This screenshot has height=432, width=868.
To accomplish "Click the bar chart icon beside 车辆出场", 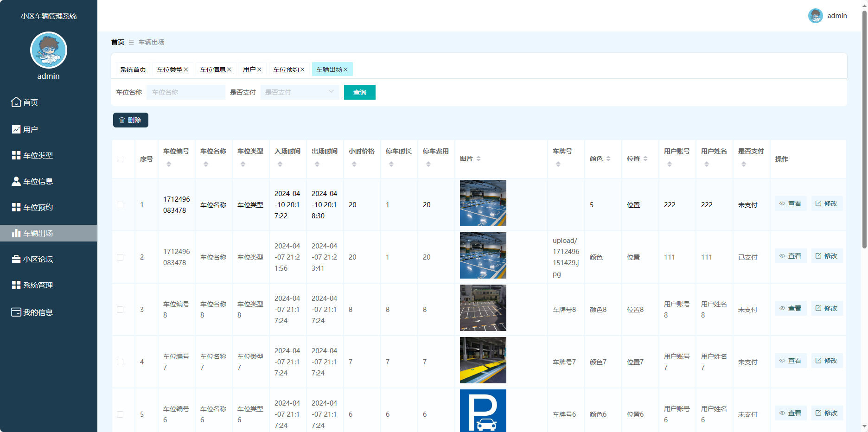I will coord(16,233).
